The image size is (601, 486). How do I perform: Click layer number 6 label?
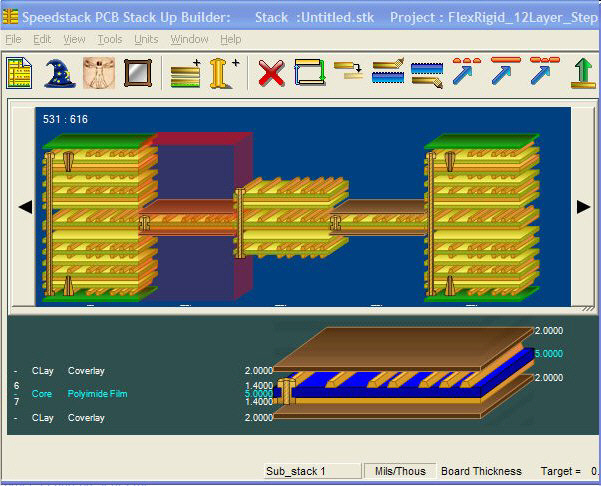16,386
